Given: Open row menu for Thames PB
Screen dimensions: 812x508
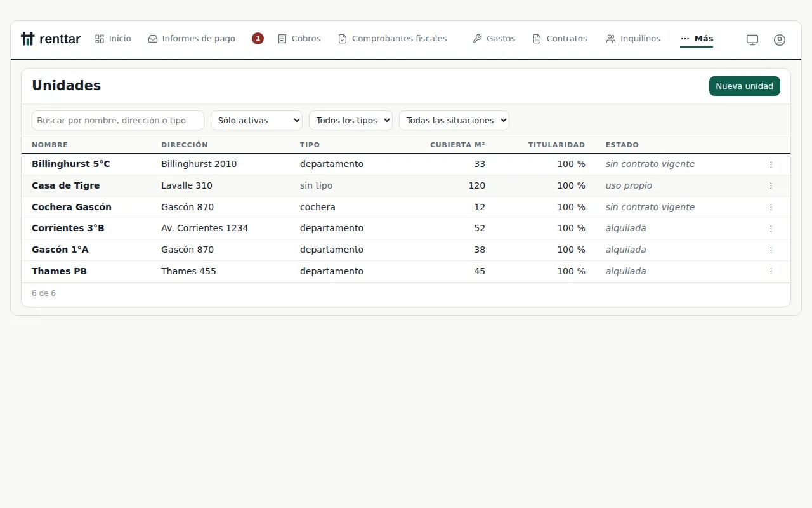Looking at the screenshot, I should click(771, 272).
